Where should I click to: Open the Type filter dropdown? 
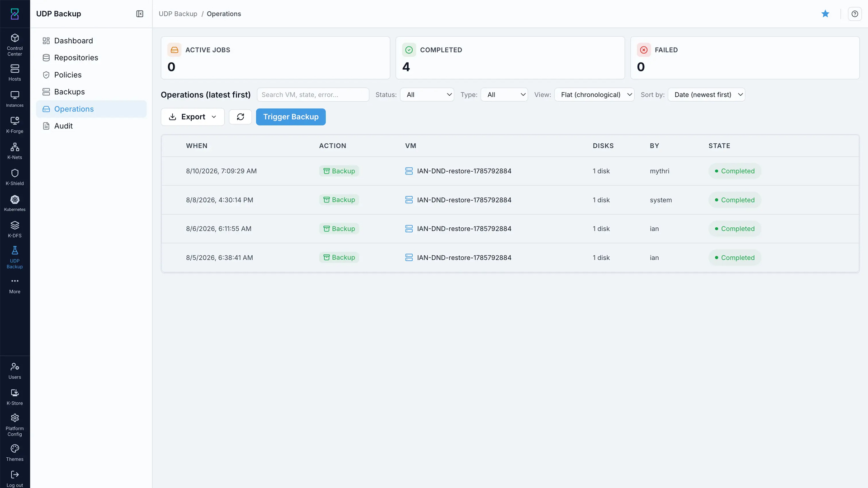(504, 95)
